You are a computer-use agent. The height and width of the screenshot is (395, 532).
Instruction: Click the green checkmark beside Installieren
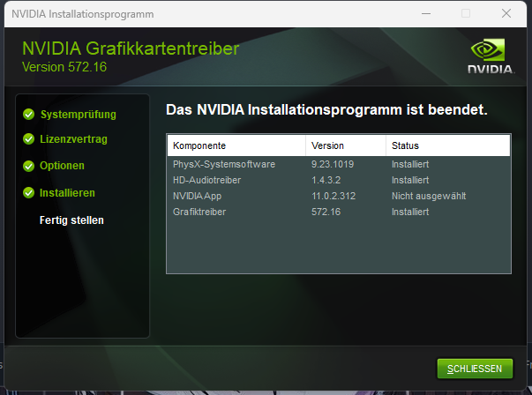[x=29, y=192]
